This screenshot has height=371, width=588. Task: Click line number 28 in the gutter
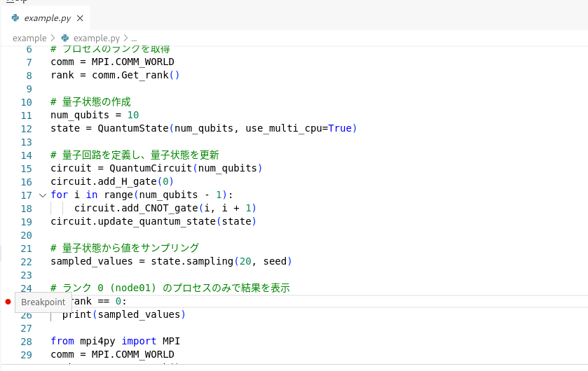tap(27, 341)
